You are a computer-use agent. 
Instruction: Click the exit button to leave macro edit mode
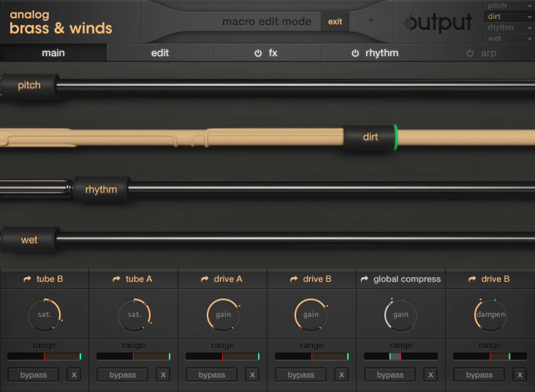click(x=335, y=22)
